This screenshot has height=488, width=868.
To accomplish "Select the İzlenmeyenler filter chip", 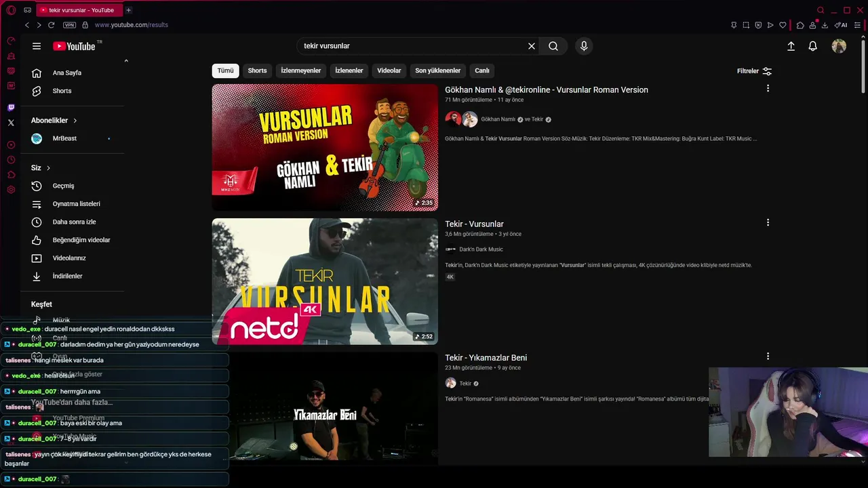I will coord(301,70).
